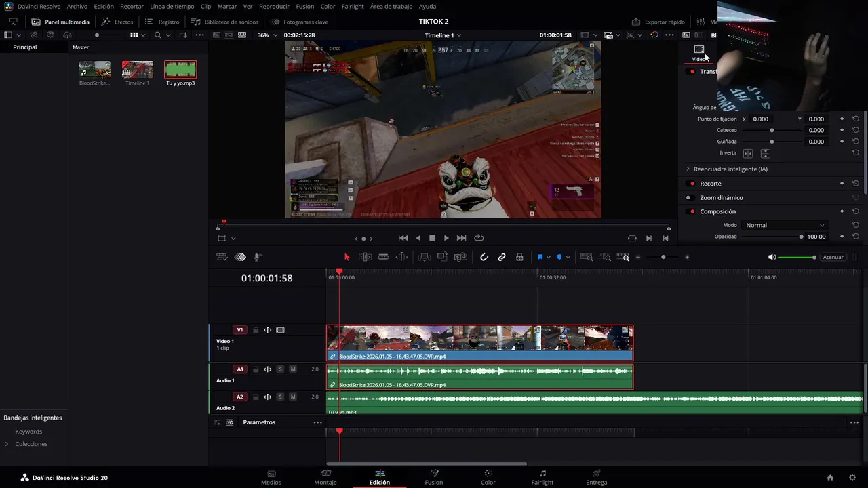Activate the Trim edit mode tool

click(x=365, y=257)
